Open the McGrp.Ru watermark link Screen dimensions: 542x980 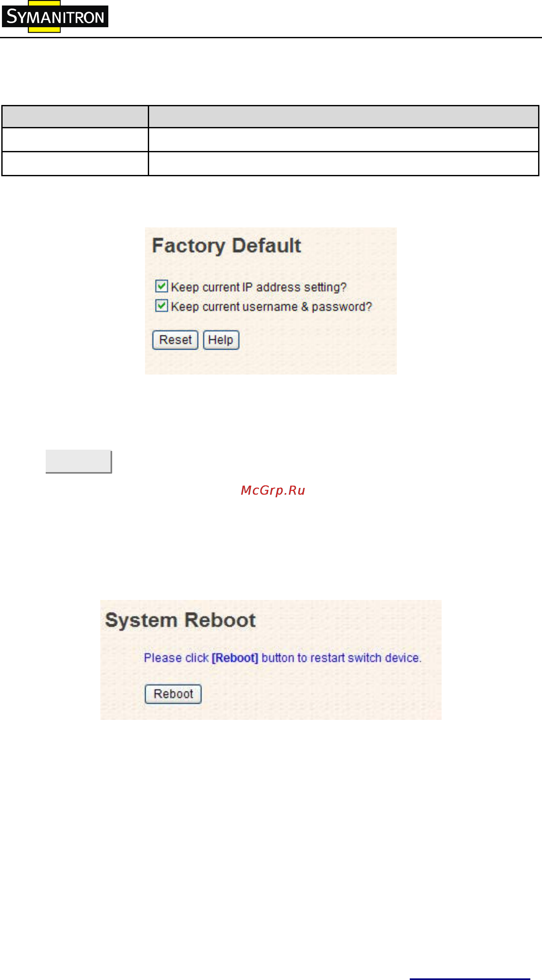(273, 490)
